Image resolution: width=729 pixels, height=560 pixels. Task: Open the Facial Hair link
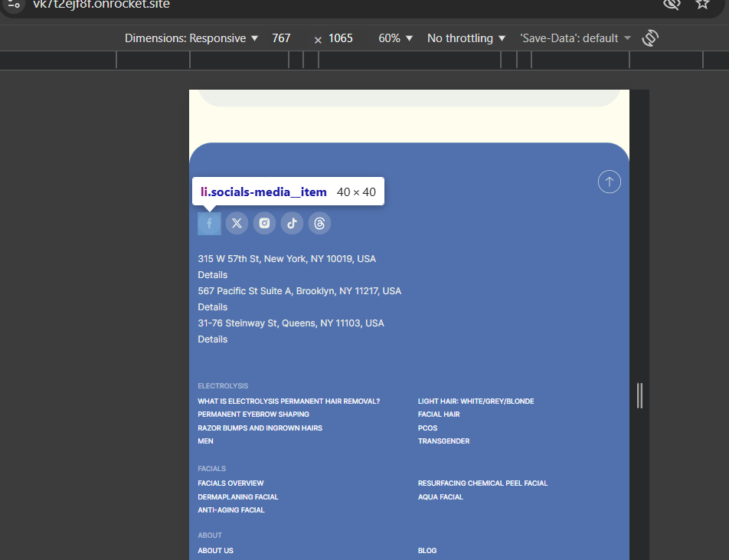tap(439, 414)
